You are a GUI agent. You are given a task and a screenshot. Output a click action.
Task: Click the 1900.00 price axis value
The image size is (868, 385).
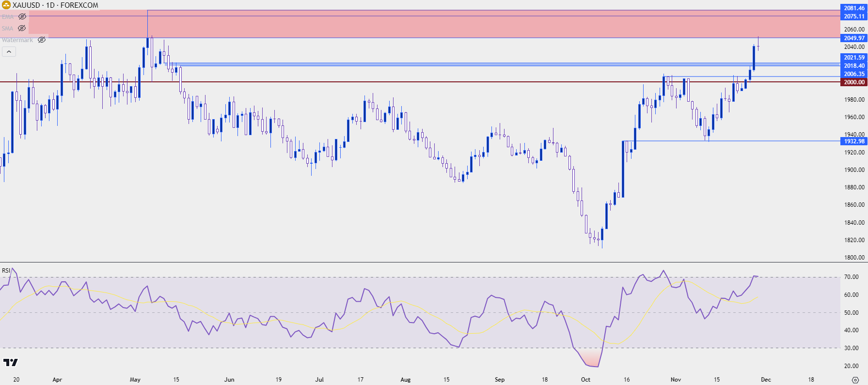(x=854, y=170)
